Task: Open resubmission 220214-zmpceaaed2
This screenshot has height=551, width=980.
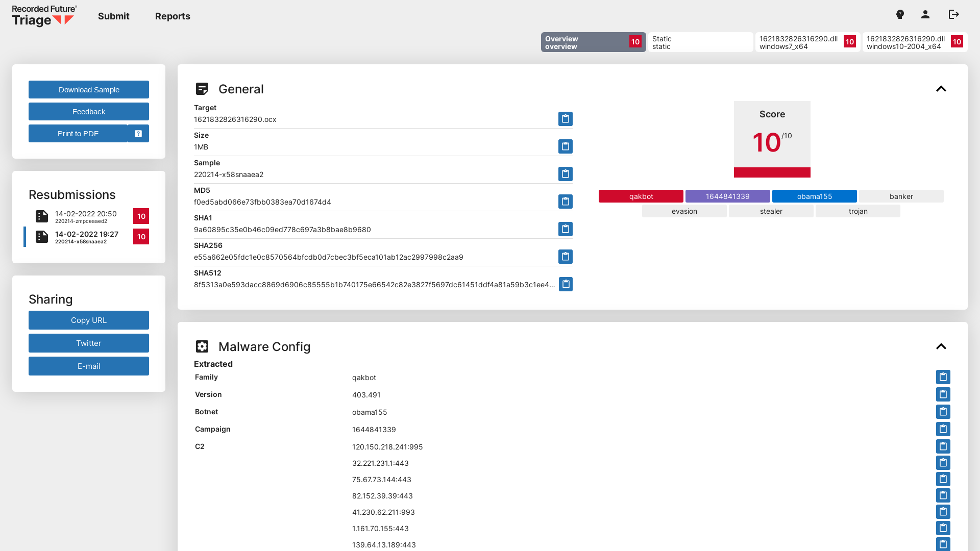Action: pos(87,216)
